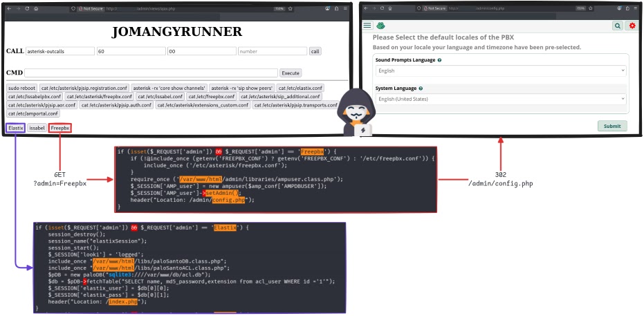The width and height of the screenshot is (644, 316).
Task: Click 150% zoom indicator in ajax.php address bar
Action: click(279, 8)
